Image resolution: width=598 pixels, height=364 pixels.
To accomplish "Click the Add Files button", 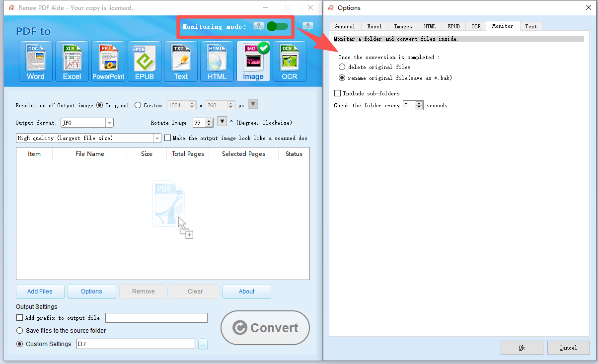I will [40, 291].
